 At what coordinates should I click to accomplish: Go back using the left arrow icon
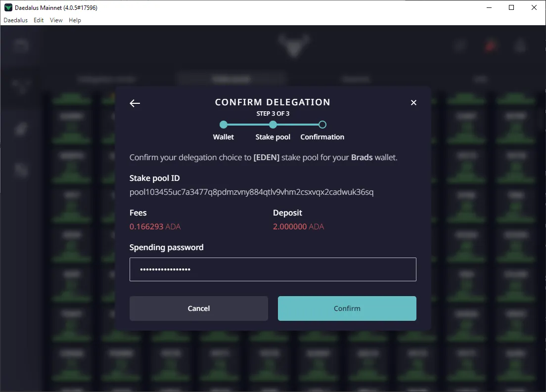click(x=135, y=103)
